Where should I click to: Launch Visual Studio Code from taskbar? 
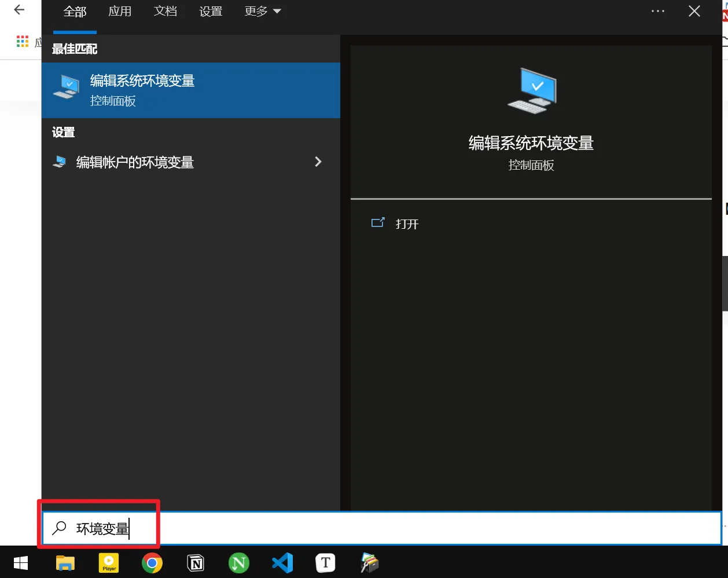point(282,563)
